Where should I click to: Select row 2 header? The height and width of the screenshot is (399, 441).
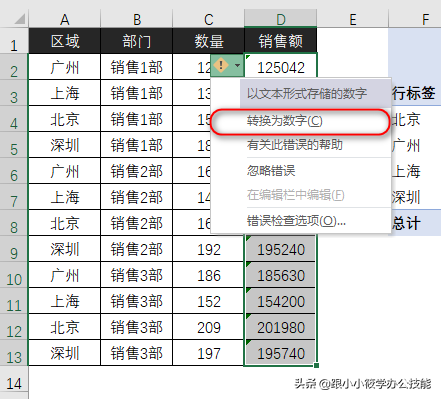pos(14,67)
